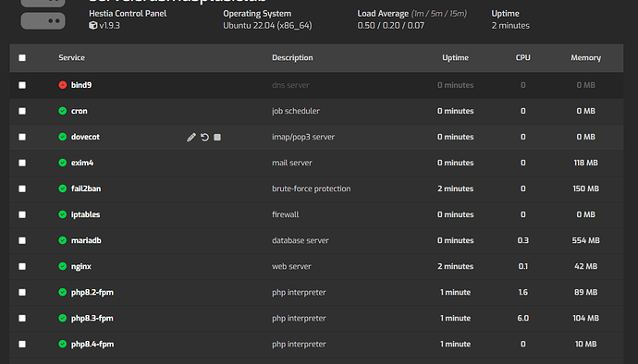Open the exim4 service

[x=82, y=163]
